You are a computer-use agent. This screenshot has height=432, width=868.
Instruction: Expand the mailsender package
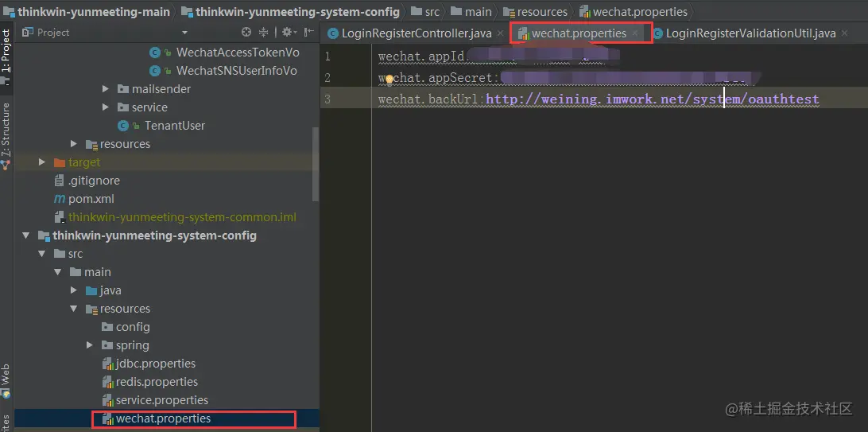106,89
